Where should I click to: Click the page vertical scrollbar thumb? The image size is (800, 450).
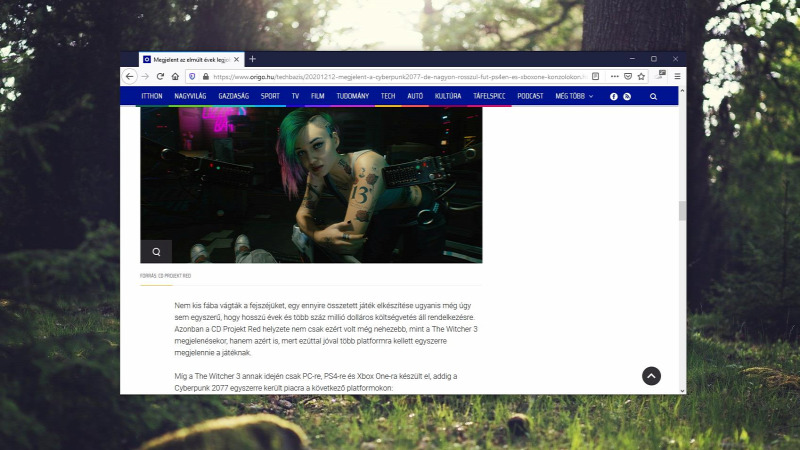(682, 211)
